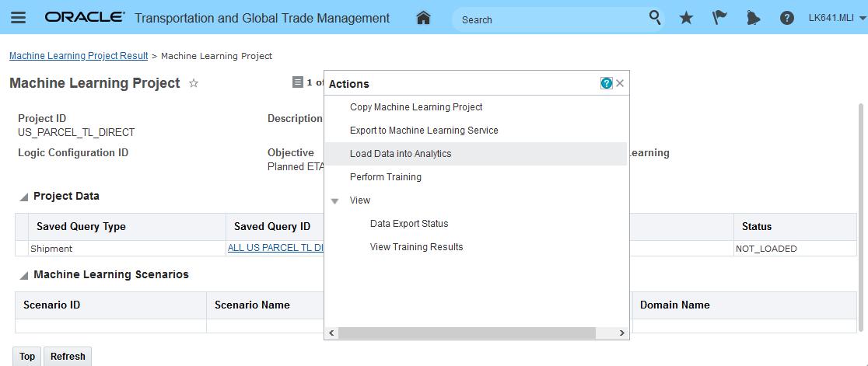The image size is (868, 366).
Task: Open the hamburger navigation menu
Action: tap(18, 18)
